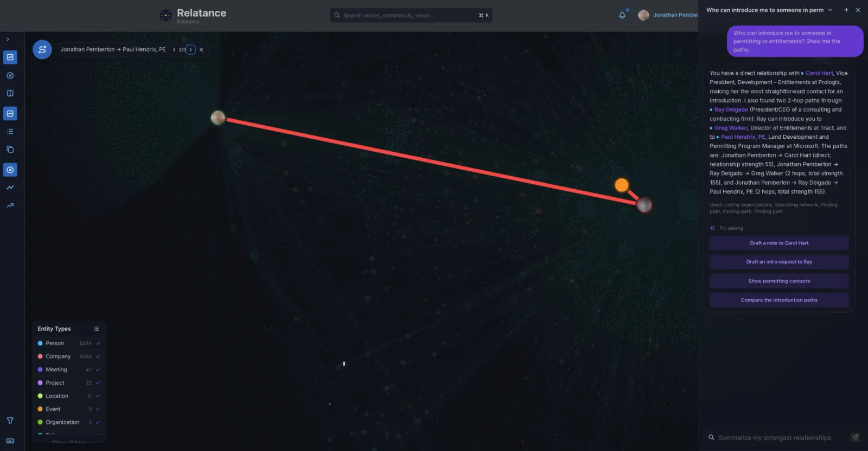Open the funnel filter icon
The height and width of the screenshot is (451, 868).
[x=10, y=421]
